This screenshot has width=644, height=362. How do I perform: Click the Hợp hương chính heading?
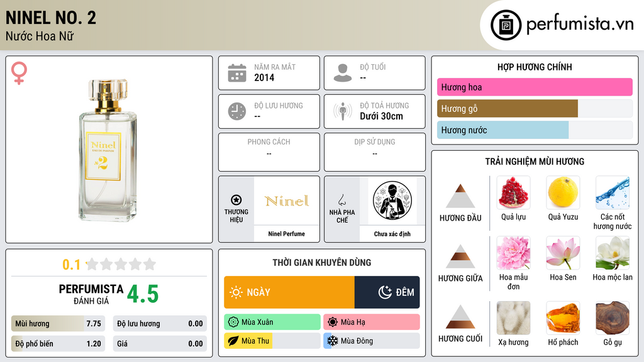point(535,67)
